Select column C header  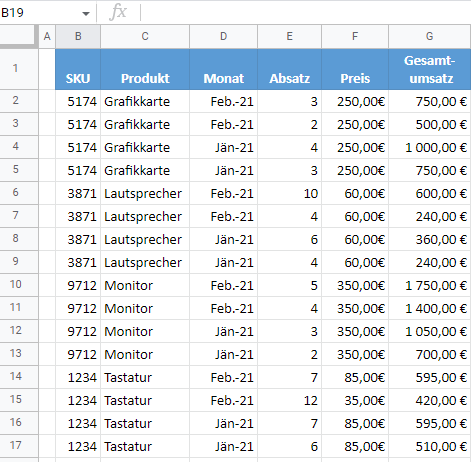click(x=145, y=36)
